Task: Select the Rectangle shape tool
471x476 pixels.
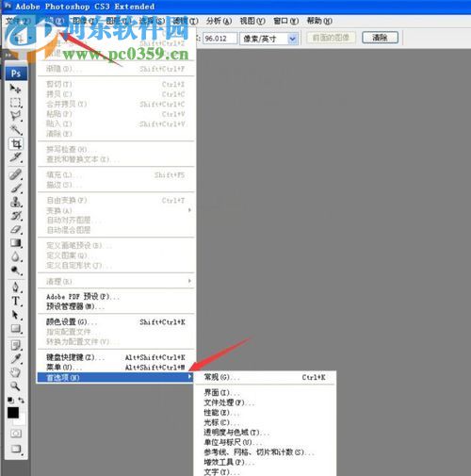Action: tap(16, 329)
